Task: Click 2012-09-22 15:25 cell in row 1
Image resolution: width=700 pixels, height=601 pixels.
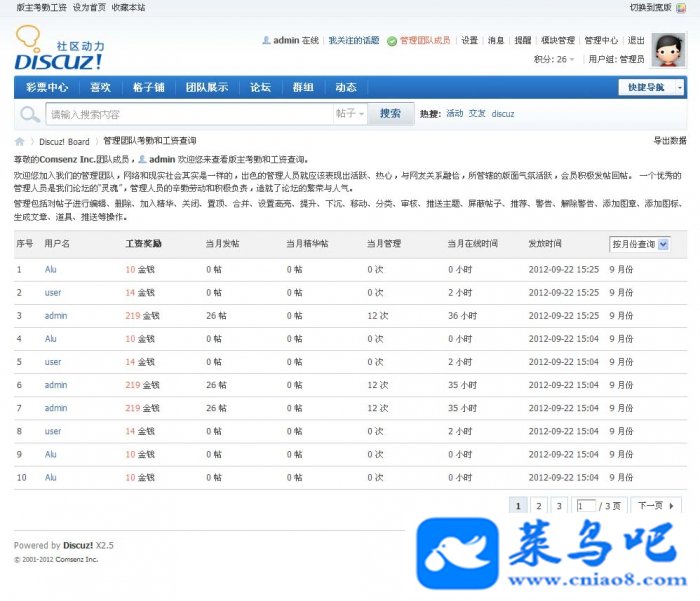Action: tap(564, 269)
